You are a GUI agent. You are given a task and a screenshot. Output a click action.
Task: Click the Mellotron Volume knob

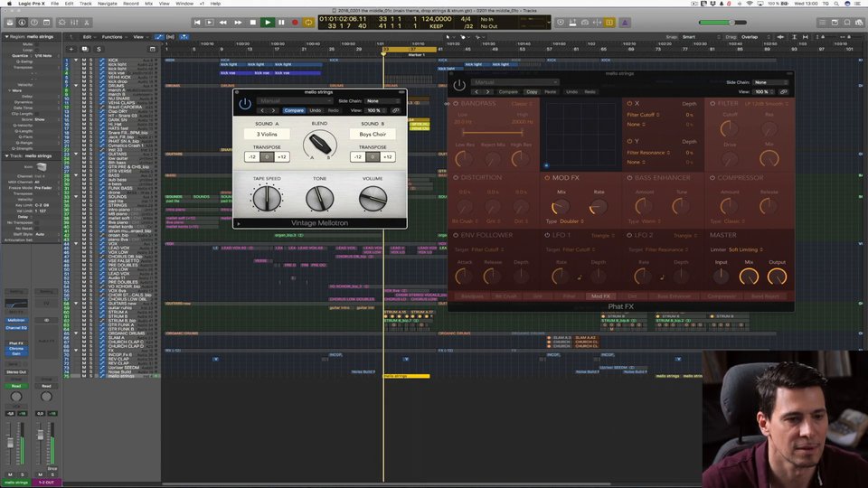(373, 198)
